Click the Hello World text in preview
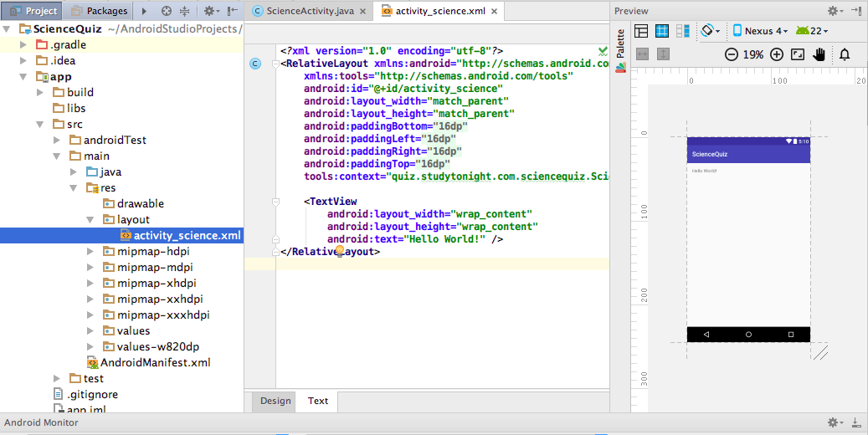868x435 pixels. 704,171
